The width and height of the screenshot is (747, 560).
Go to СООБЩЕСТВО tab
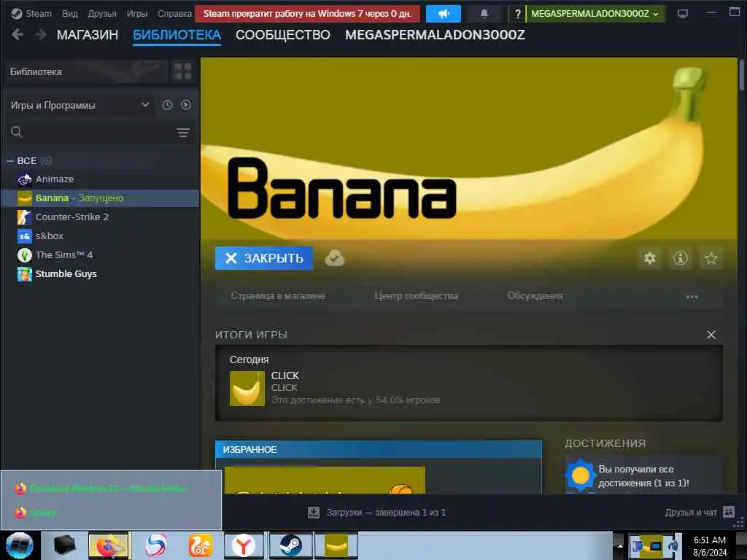[x=282, y=35]
